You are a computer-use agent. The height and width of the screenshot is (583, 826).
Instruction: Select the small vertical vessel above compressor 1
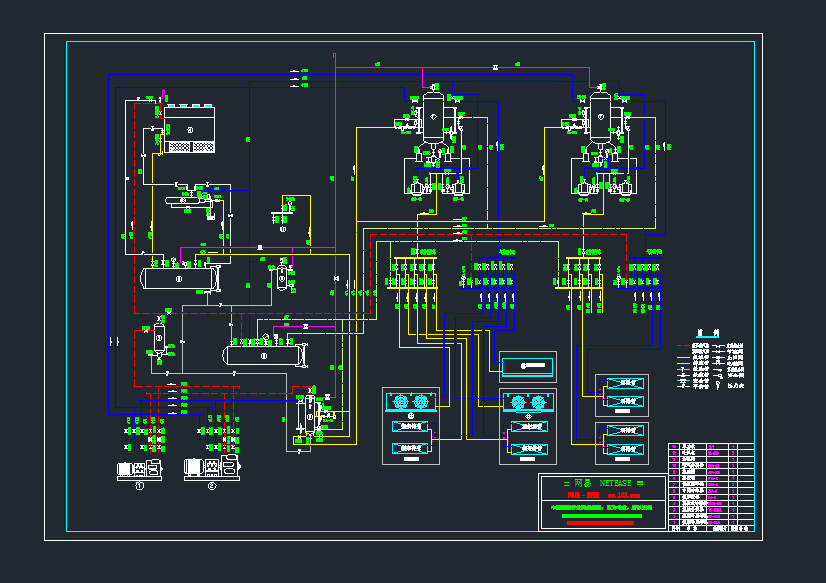(158, 338)
